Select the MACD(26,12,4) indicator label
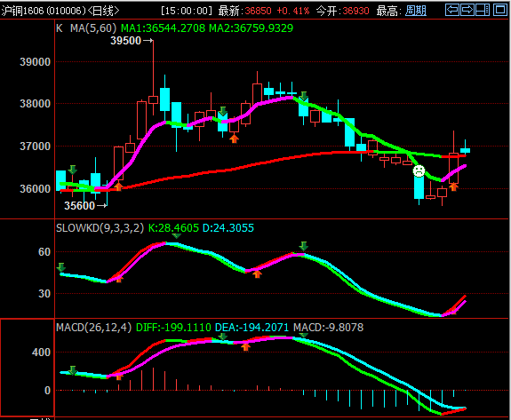This screenshot has width=511, height=420. 93,327
